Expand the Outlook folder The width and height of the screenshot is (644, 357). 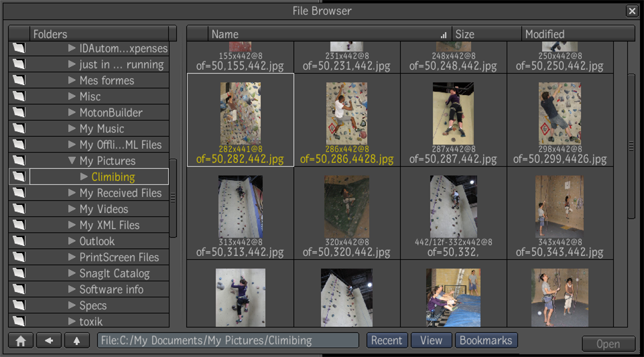(72, 241)
